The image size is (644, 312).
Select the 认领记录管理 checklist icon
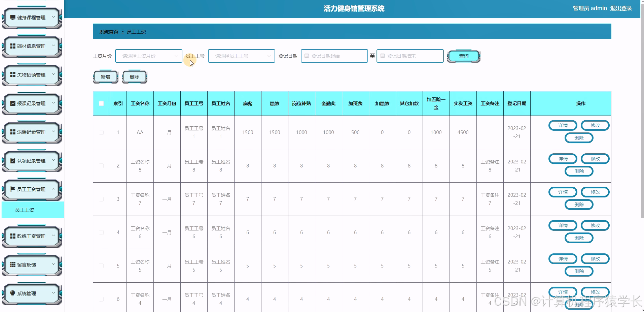tap(12, 161)
